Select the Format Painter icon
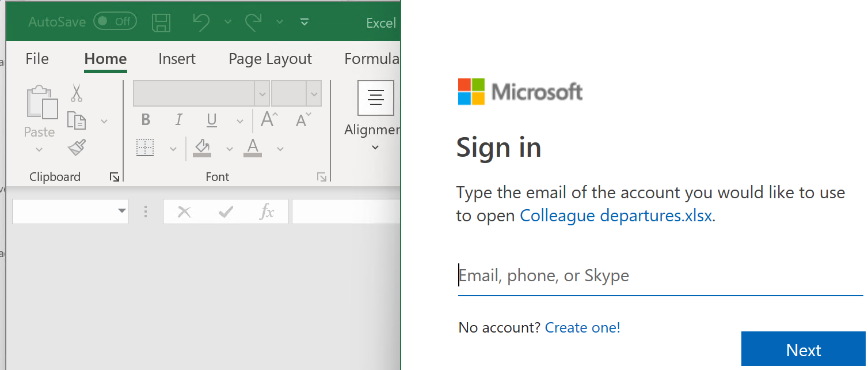The width and height of the screenshot is (868, 370). [77, 147]
